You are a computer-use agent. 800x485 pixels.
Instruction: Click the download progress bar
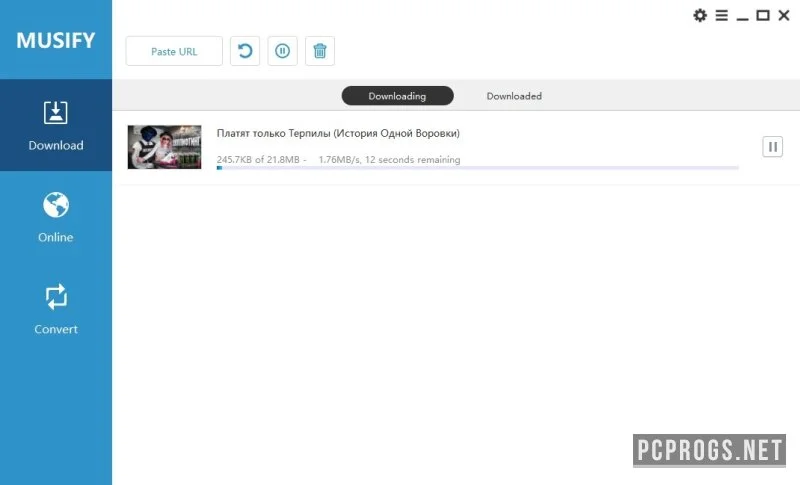pyautogui.click(x=478, y=168)
